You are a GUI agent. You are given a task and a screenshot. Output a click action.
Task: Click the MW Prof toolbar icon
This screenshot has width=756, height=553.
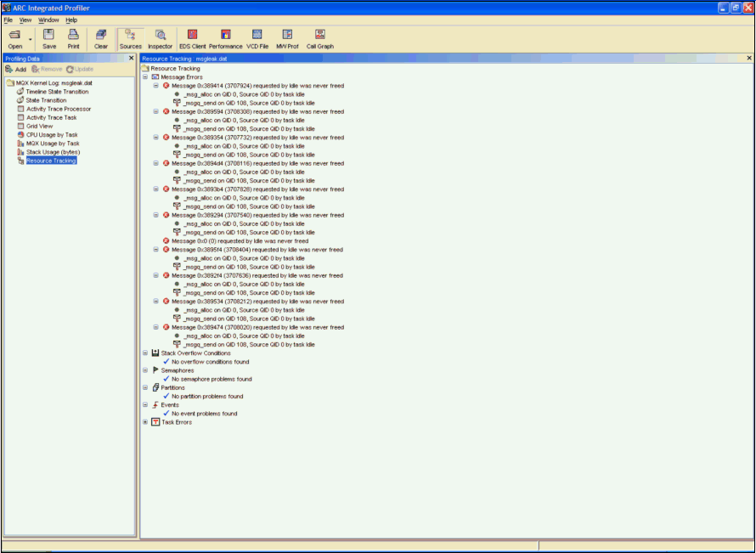coord(287,38)
